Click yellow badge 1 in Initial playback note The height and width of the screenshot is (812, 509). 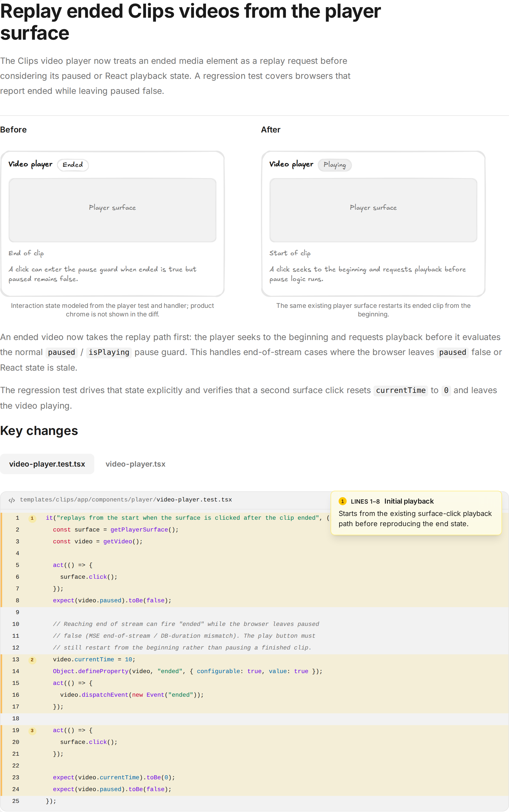click(x=342, y=501)
